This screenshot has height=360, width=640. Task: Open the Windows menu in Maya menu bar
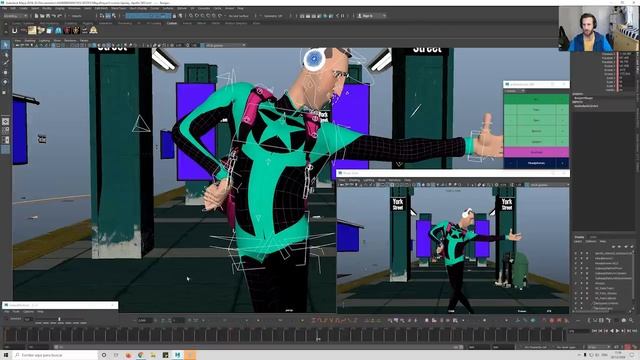(x=74, y=8)
